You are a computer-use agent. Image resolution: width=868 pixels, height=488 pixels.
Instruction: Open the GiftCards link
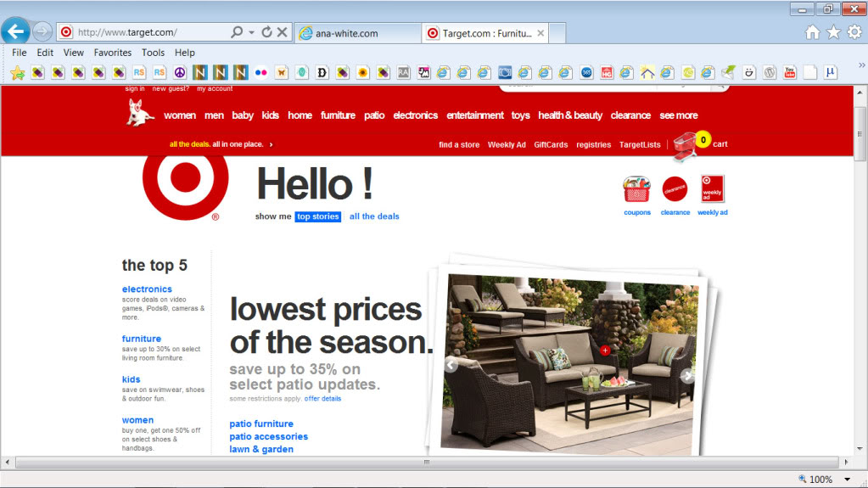point(551,144)
